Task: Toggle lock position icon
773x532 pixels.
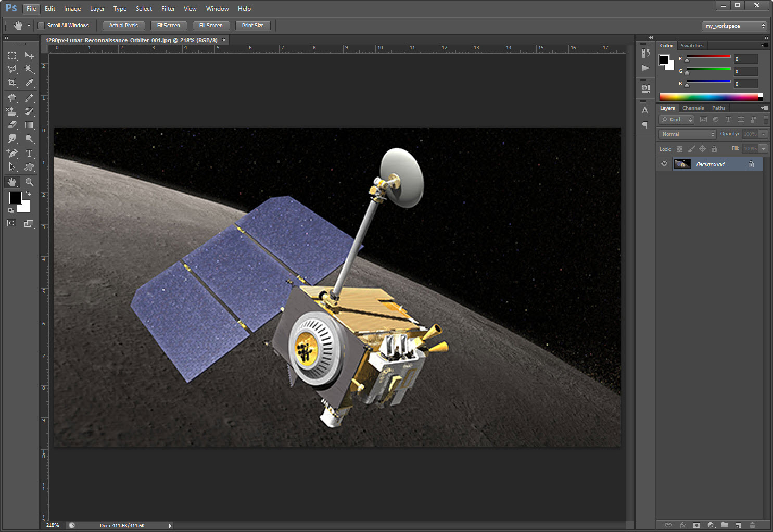Action: pos(702,149)
